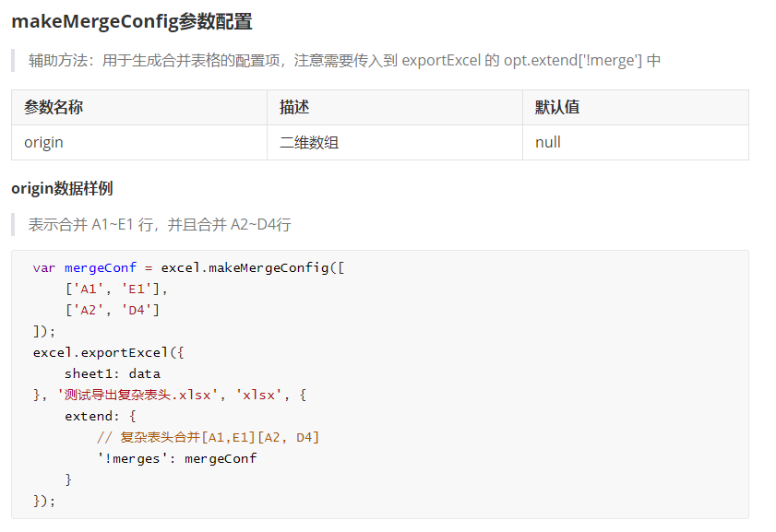Click the excel.exportExcel({ code line
The width and height of the screenshot is (776, 532).
[x=101, y=352]
